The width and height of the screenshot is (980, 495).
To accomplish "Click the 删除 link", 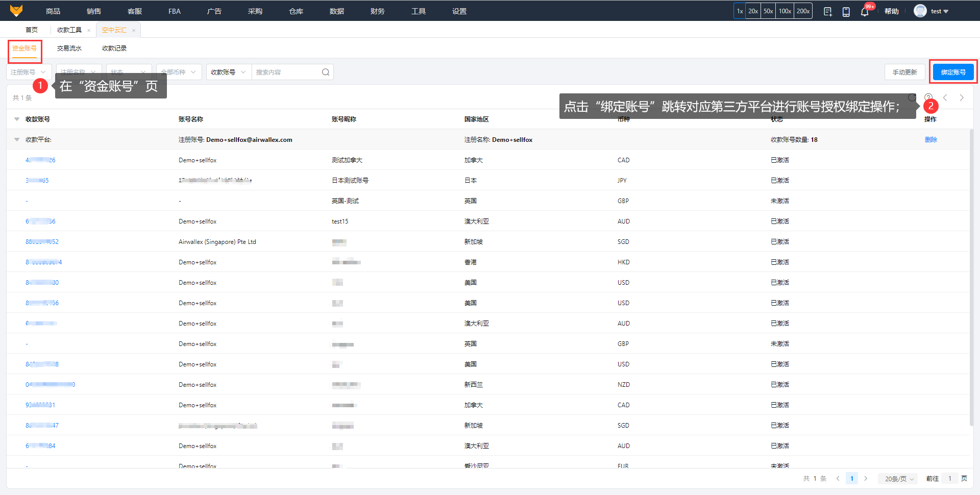I will tap(930, 140).
